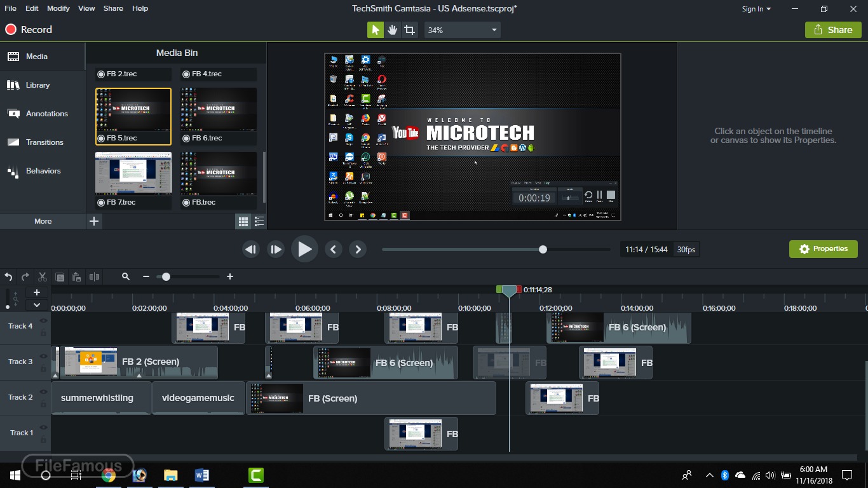
Task: Click the preview playback scrubber handle
Action: pos(543,250)
